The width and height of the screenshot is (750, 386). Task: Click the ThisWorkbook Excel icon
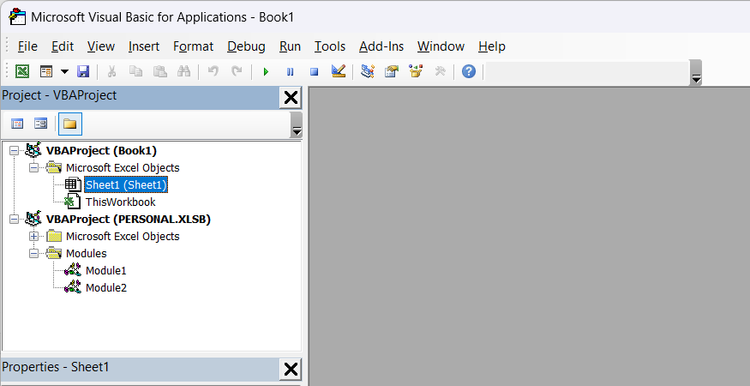72,201
